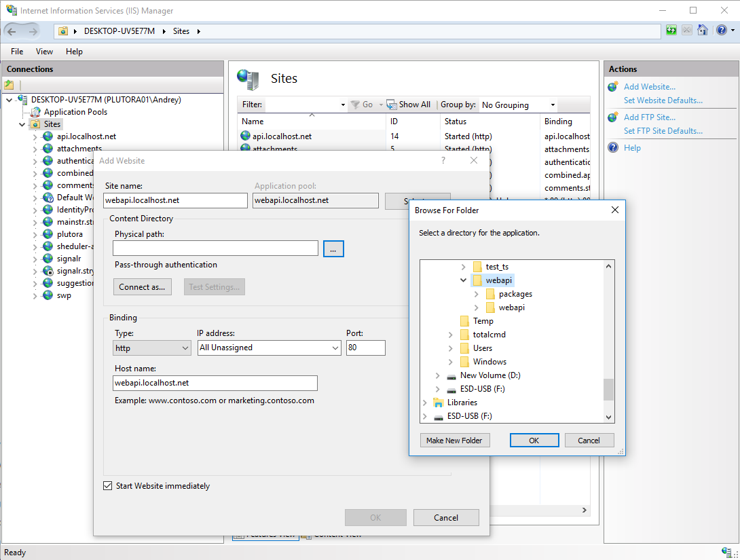Open the help question-mark icon in address bar
This screenshot has width=740, height=560.
point(722,31)
